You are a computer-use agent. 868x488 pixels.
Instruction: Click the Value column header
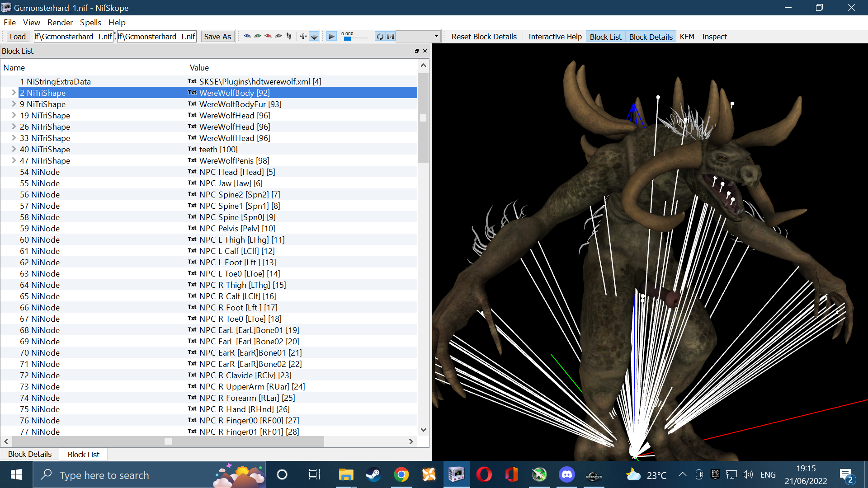[x=302, y=67]
